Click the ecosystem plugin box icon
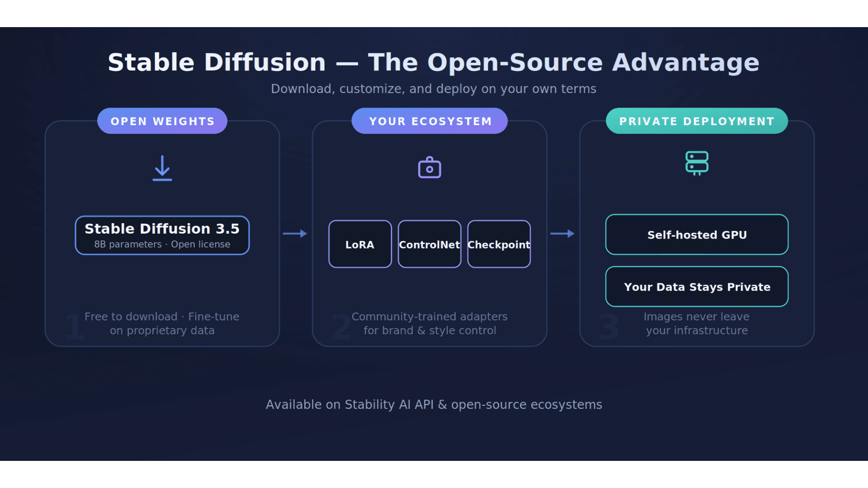 point(429,167)
